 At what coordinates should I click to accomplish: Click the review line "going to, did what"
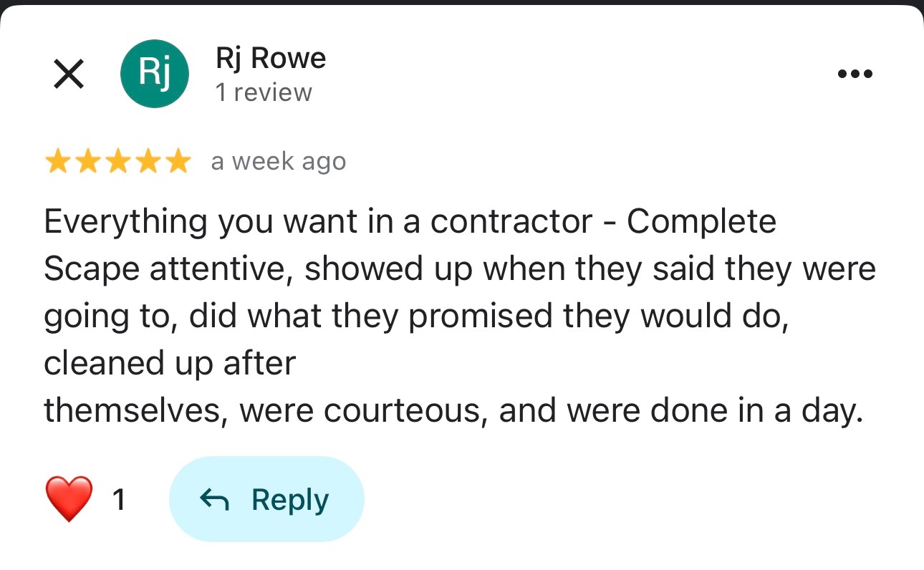pyautogui.click(x=416, y=316)
